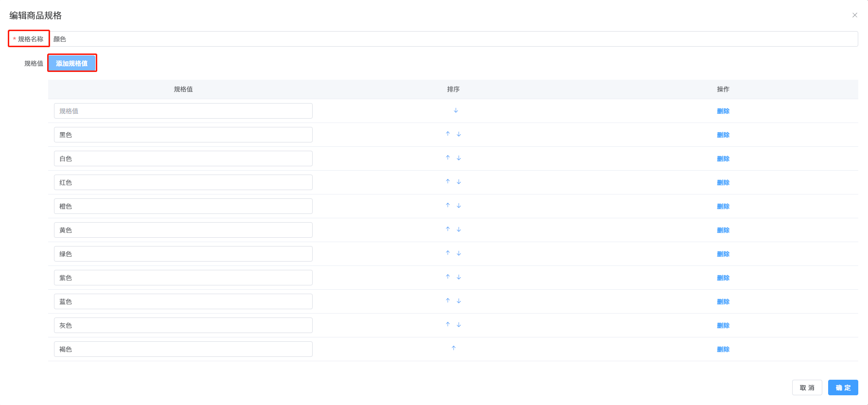
Task: Move the 灰色 row down
Action: [459, 325]
